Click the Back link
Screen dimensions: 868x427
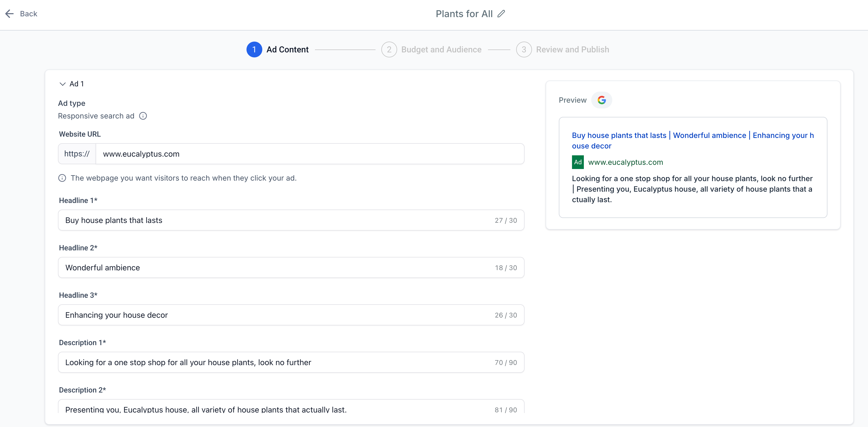coord(28,13)
